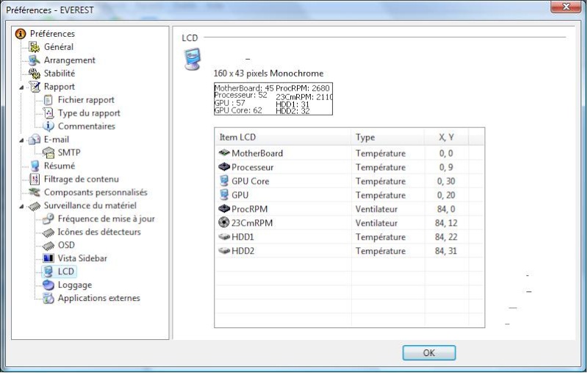Click the Commentaires info icon
This screenshot has height=373, width=588.
[49, 126]
